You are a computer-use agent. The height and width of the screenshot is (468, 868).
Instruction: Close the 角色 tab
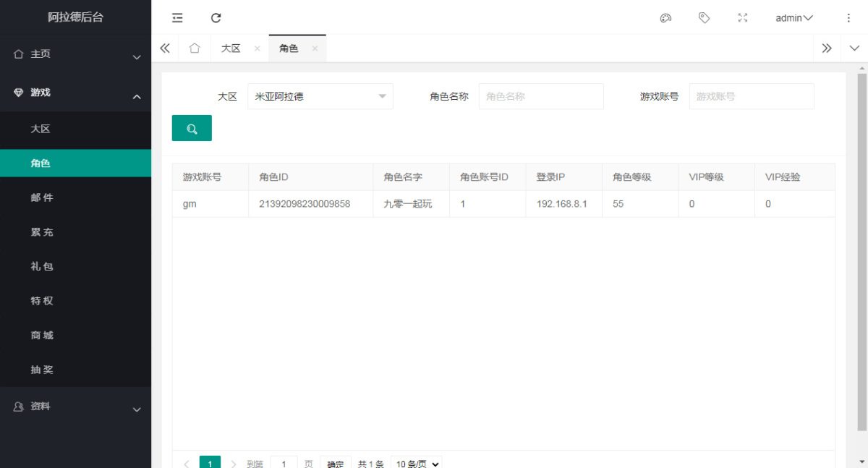315,48
